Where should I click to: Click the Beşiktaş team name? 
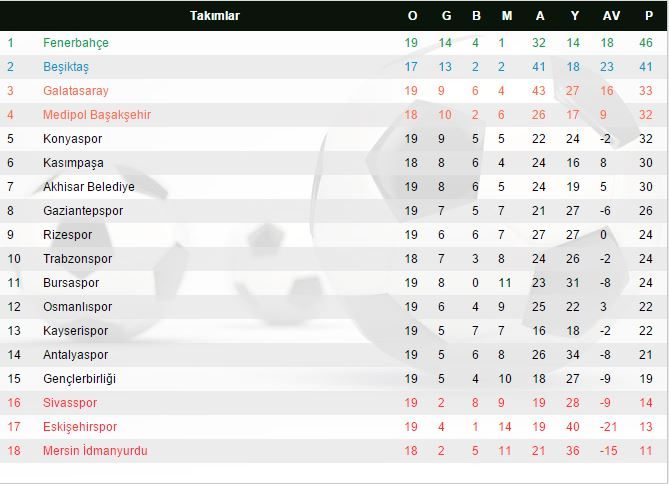click(66, 67)
